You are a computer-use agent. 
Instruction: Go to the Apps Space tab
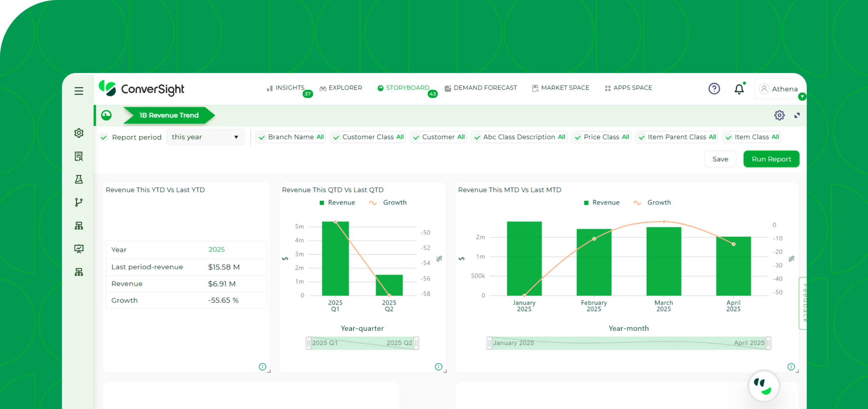628,88
